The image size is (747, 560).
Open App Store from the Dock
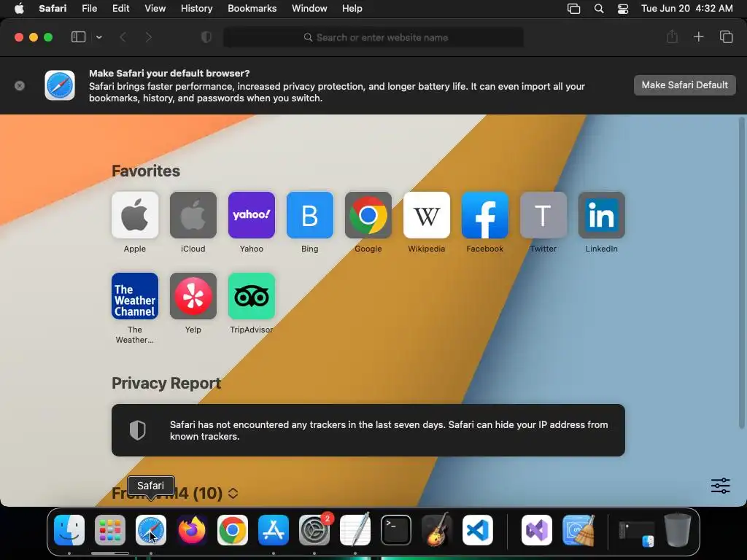point(274,530)
